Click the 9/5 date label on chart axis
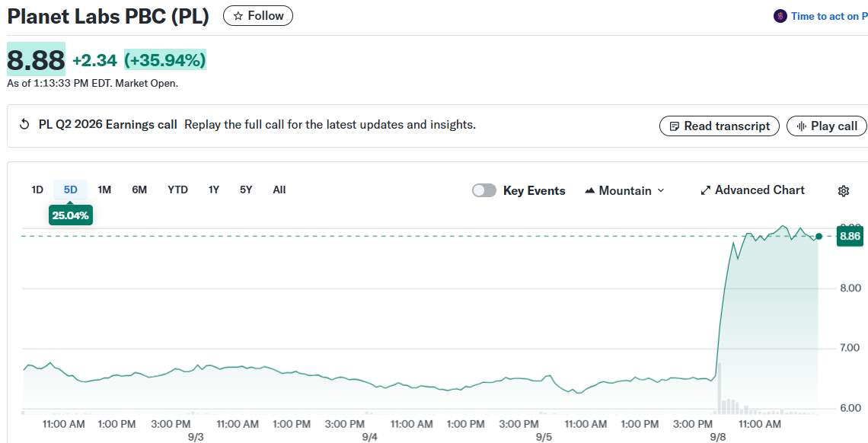Viewport: 868px width, 443px height. 544,436
